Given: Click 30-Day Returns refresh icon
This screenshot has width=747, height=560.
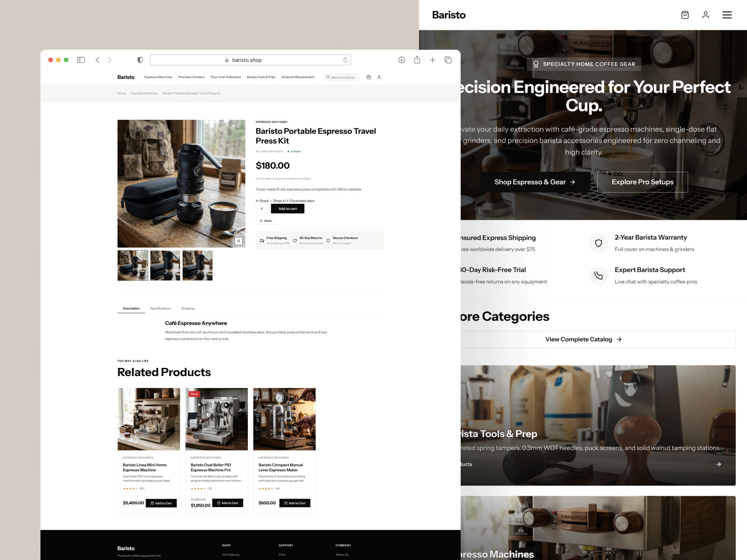Looking at the screenshot, I should [x=295, y=241].
